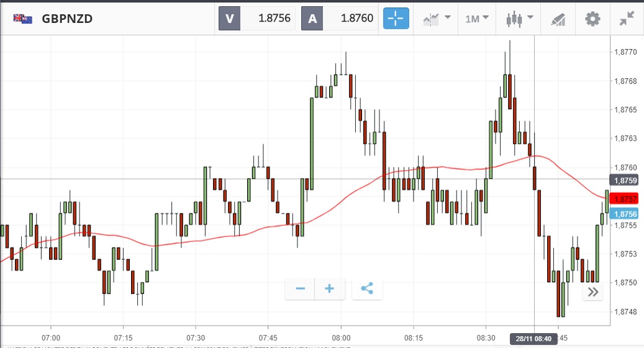Open chart settings gear
Screen dimensions: 644x348
pyautogui.click(x=592, y=19)
